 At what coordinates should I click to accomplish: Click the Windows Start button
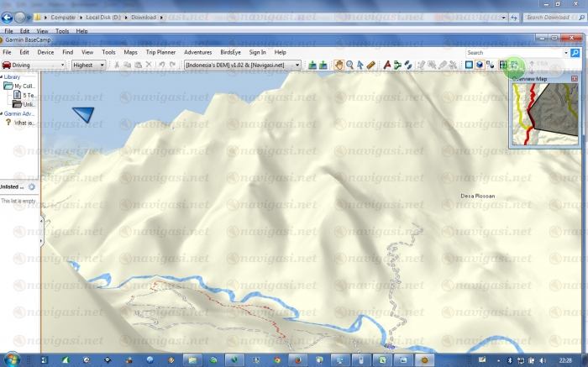10,359
